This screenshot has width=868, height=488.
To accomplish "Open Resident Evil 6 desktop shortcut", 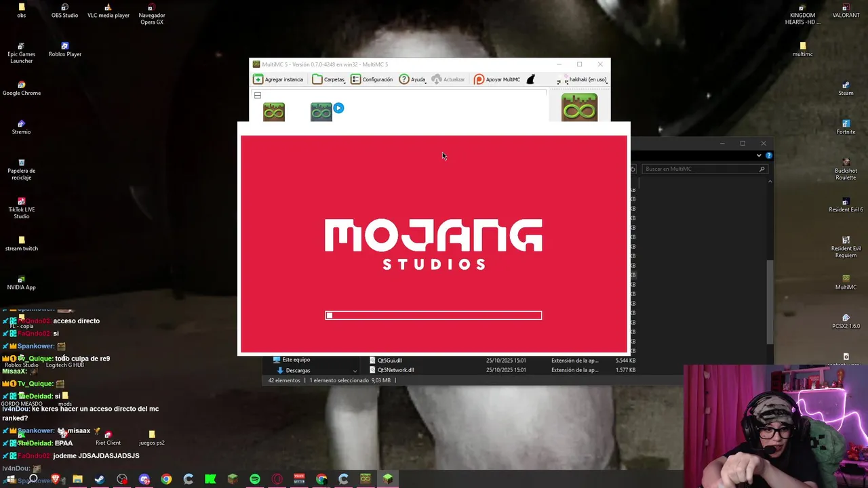I will pyautogui.click(x=846, y=205).
